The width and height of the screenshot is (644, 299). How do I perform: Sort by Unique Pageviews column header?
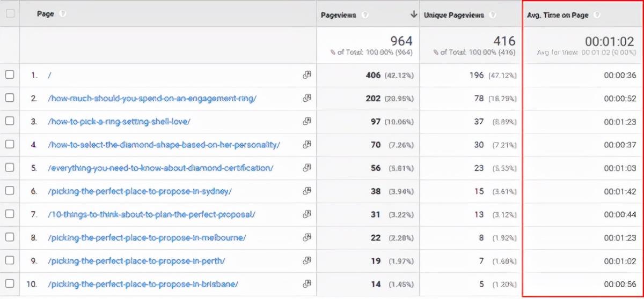pos(455,15)
